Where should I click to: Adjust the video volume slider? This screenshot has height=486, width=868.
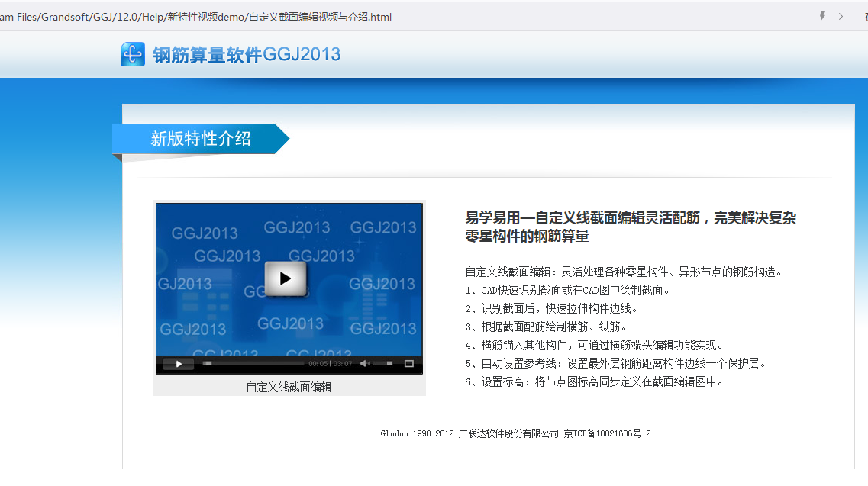pos(383,364)
